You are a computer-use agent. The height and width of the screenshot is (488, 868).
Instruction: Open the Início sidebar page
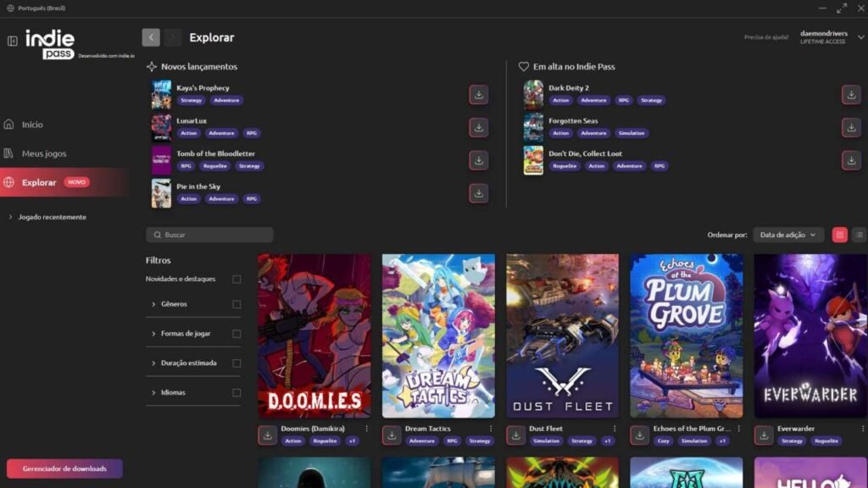(x=32, y=125)
